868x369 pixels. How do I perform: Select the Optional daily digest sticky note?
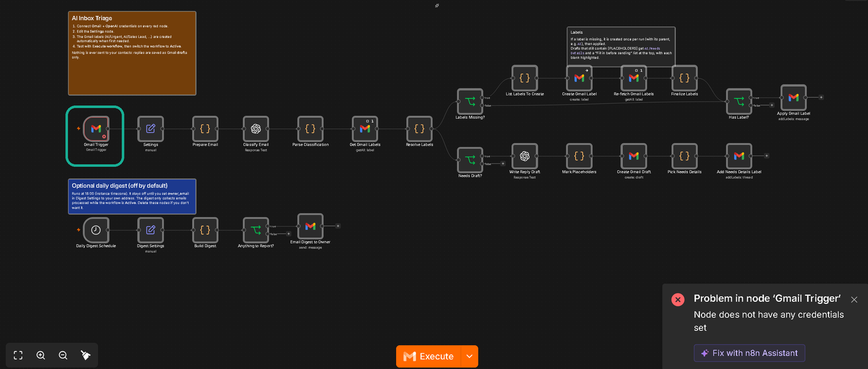132,196
